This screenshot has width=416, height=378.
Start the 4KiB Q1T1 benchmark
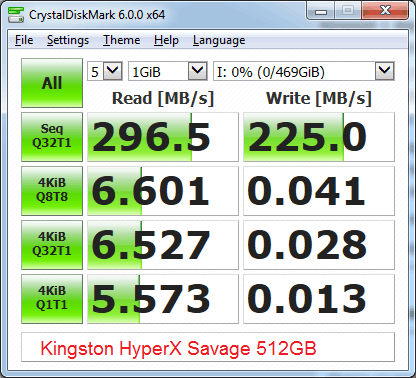pos(52,299)
